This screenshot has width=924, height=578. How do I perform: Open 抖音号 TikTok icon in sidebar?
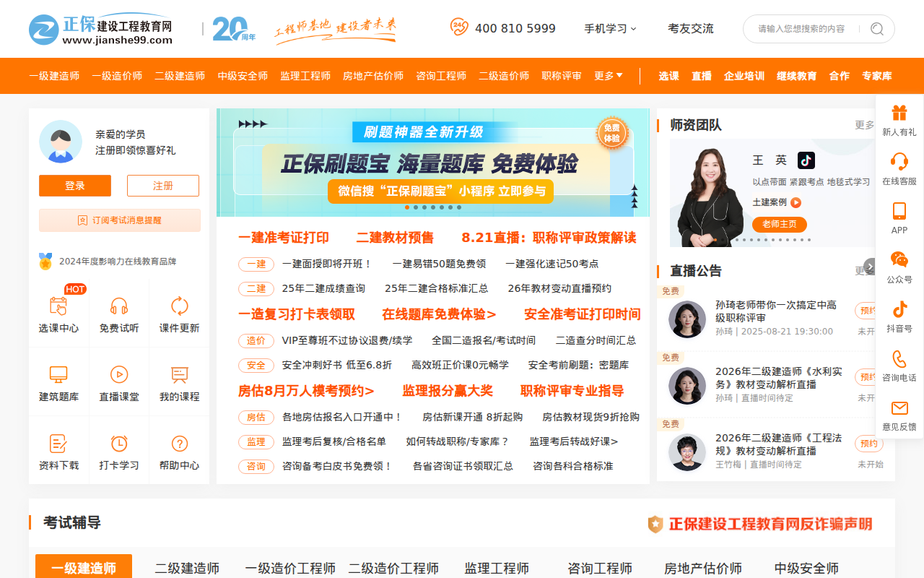pos(899,309)
